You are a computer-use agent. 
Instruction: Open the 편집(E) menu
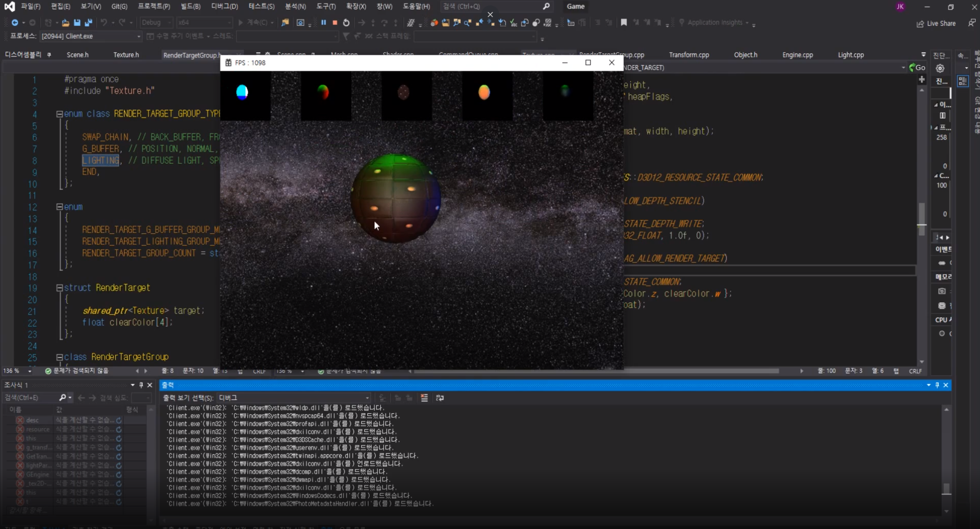61,6
